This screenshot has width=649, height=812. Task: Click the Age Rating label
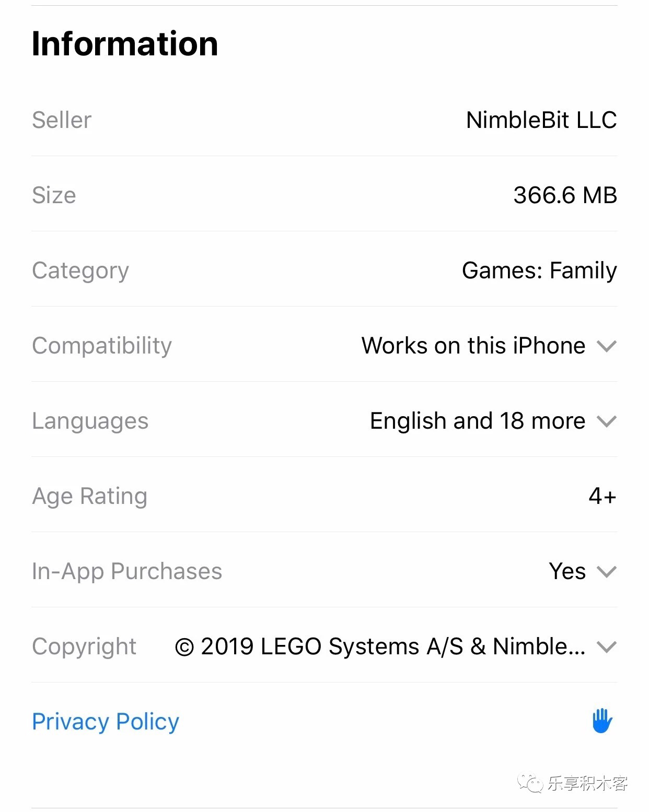point(89,496)
